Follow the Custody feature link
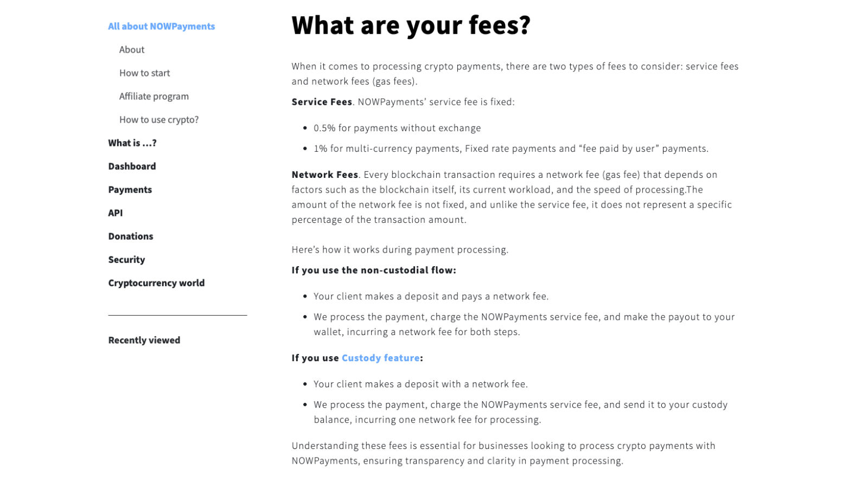Screen dimensions: 868x488 click(380, 358)
